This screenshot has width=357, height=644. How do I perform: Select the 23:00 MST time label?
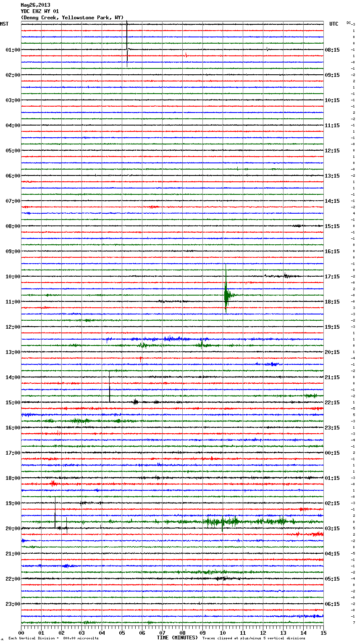(x=13, y=604)
